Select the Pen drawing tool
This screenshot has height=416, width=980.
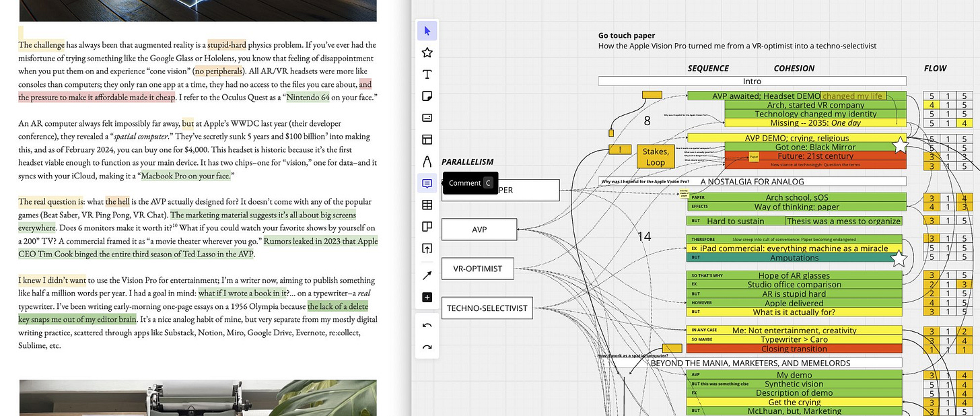427,162
